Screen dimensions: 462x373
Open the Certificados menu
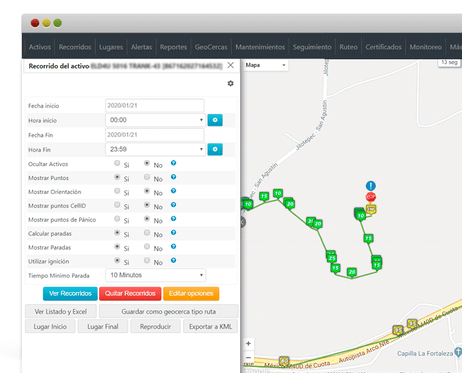383,47
